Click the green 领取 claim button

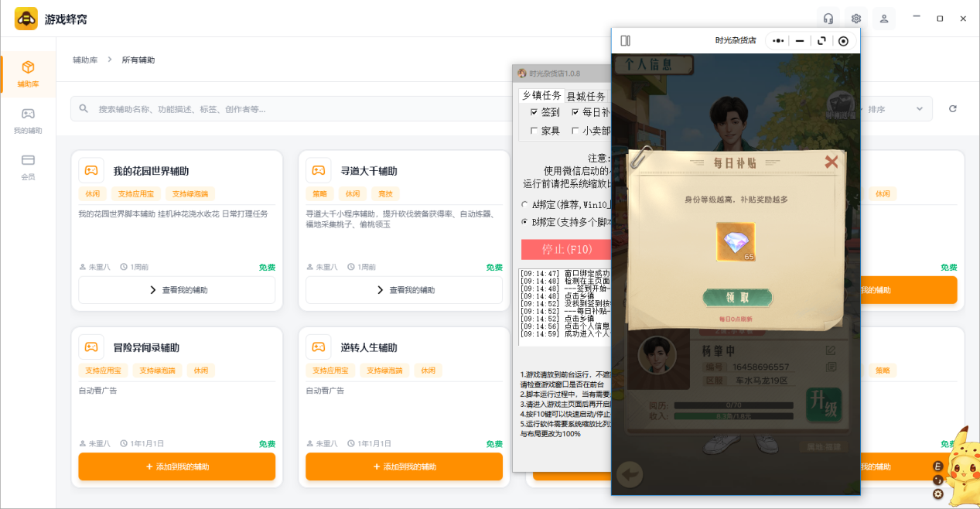(737, 297)
